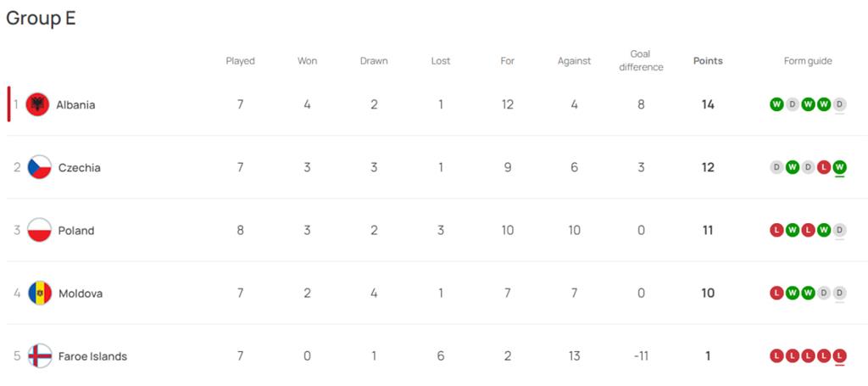Click the Moldova flag icon
Image resolution: width=868 pixels, height=386 pixels.
point(39,294)
